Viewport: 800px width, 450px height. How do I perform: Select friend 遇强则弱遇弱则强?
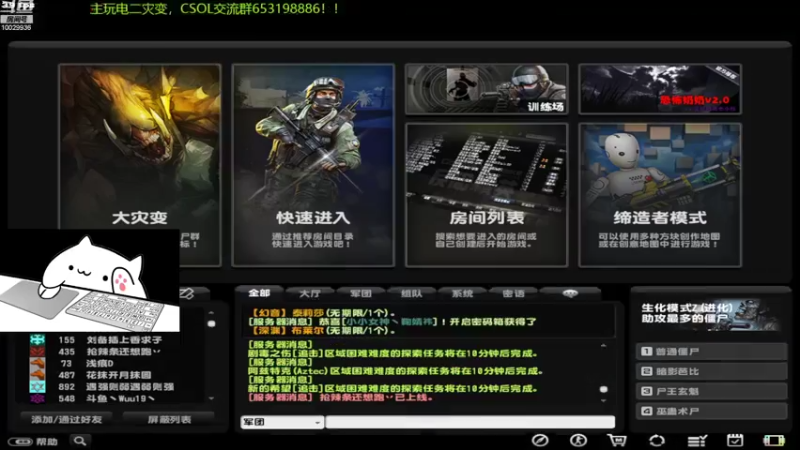click(130, 387)
